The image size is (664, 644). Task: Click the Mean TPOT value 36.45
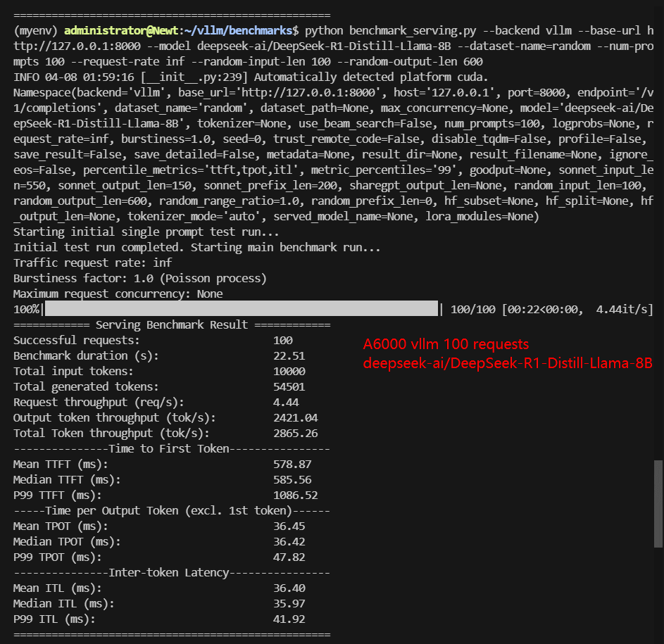coord(289,526)
